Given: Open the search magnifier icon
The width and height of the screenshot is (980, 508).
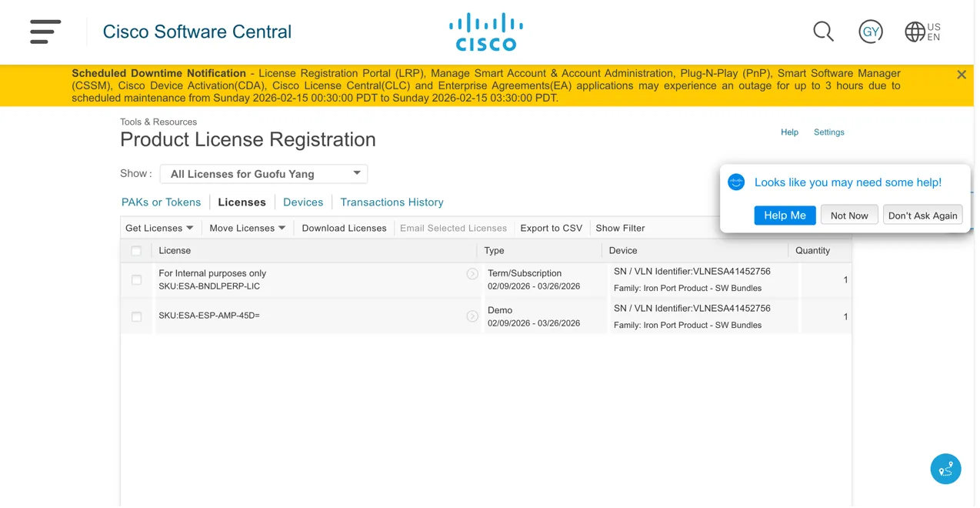Looking at the screenshot, I should (x=823, y=32).
